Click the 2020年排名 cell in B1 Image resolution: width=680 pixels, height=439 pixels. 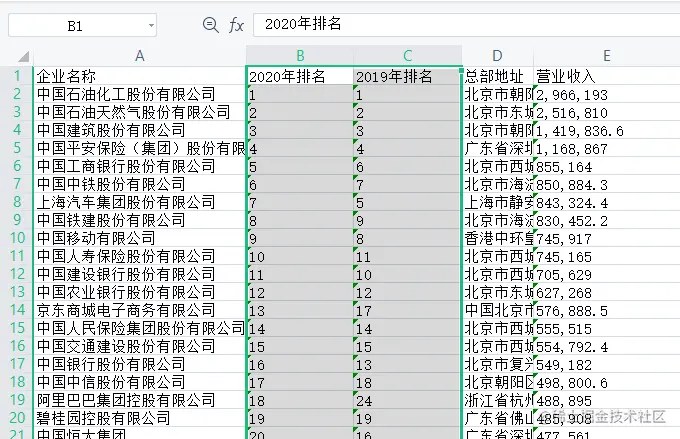point(300,76)
